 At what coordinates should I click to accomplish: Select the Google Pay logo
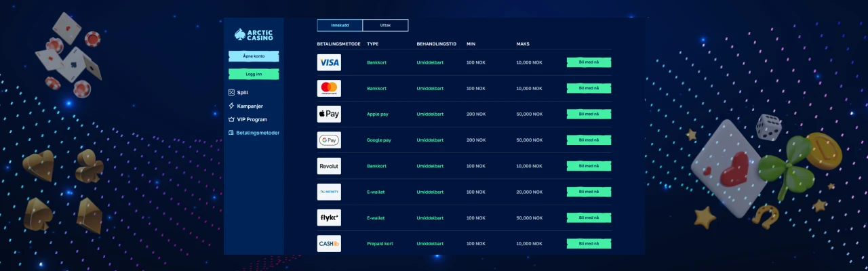coord(329,140)
